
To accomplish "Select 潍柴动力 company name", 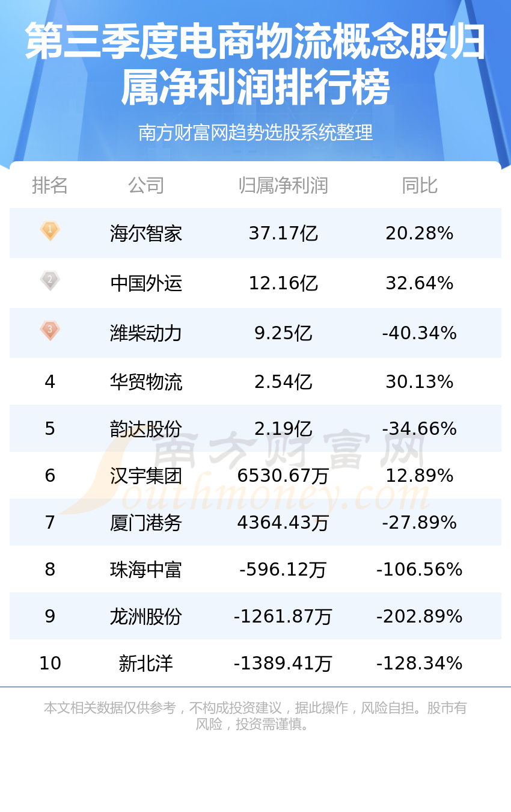I will point(146,333).
